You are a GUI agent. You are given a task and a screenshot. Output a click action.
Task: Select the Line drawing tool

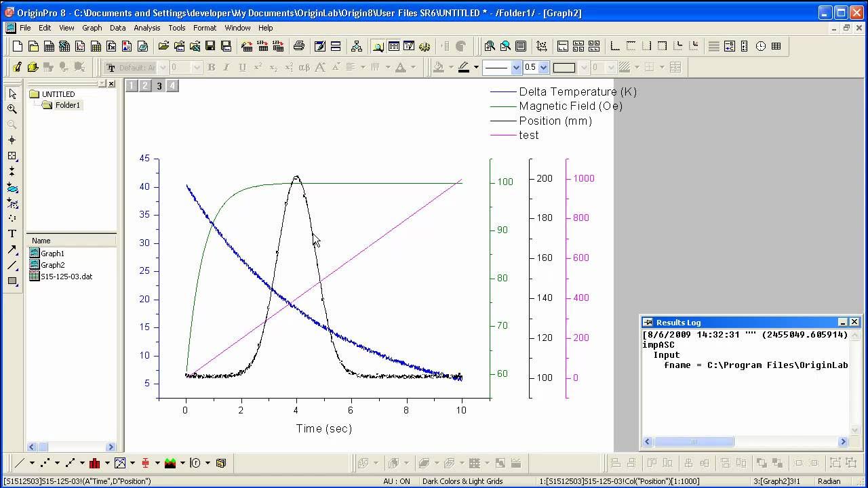click(12, 265)
